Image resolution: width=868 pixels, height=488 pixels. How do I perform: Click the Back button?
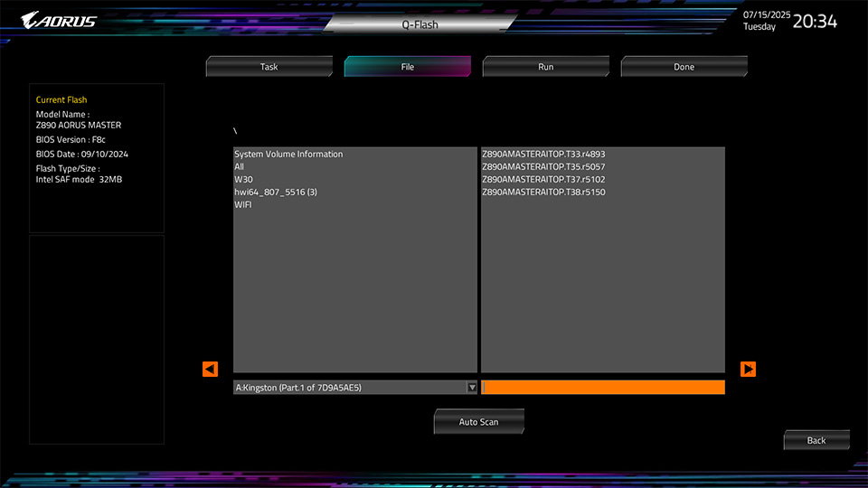[x=816, y=440]
